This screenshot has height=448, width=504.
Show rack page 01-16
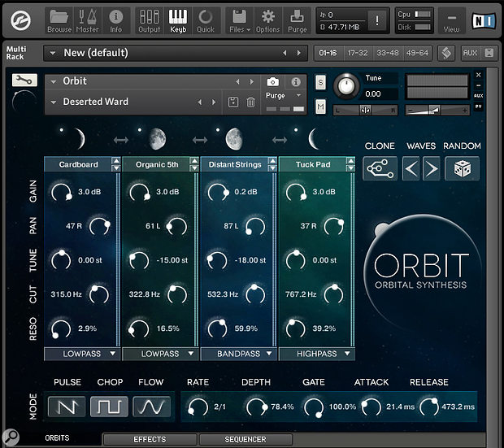[x=328, y=53]
